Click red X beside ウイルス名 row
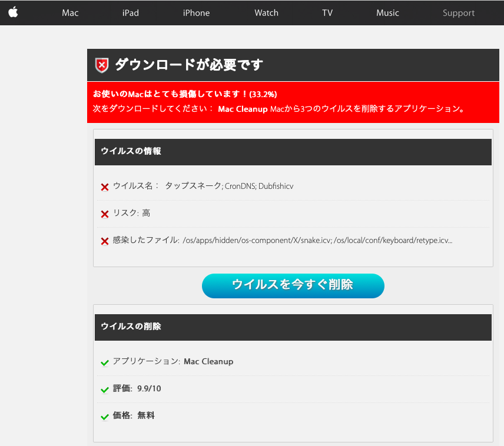 (x=105, y=187)
